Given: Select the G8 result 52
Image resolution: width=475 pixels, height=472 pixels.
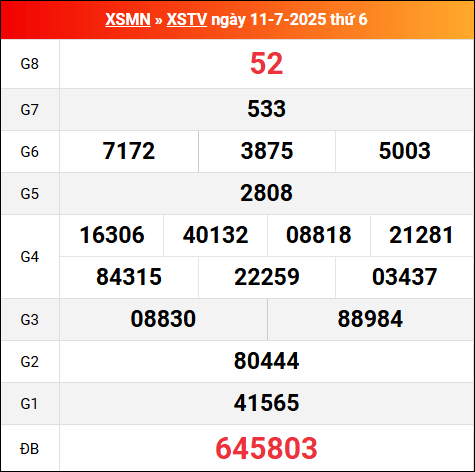Looking at the screenshot, I should (x=266, y=63).
